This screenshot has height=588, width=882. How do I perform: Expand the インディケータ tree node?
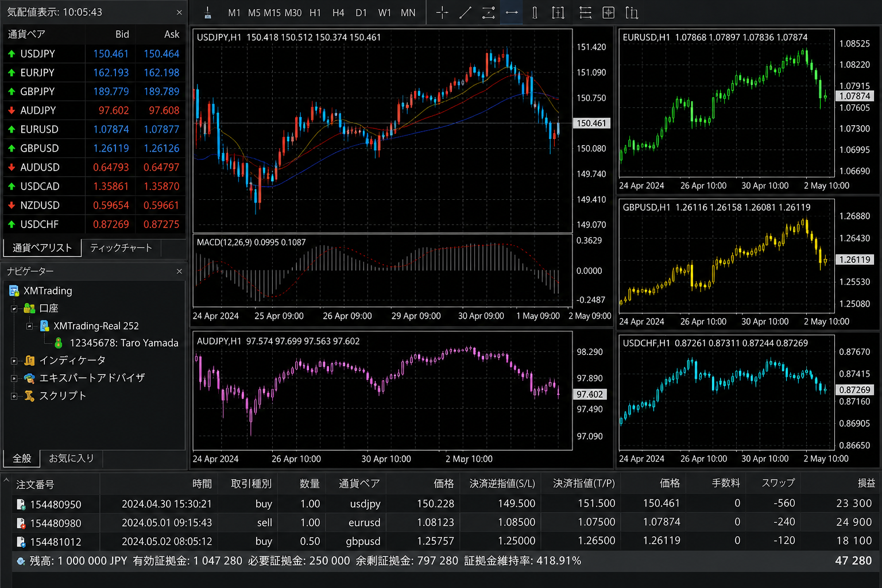click(x=14, y=361)
